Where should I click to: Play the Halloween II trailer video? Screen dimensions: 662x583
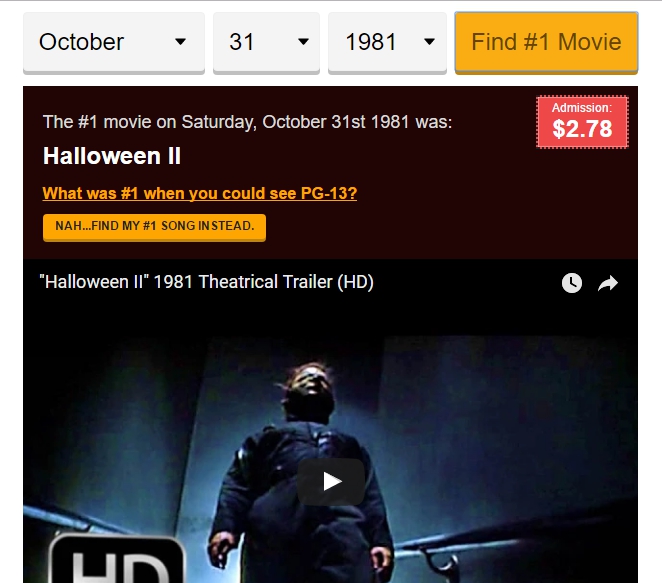click(331, 482)
